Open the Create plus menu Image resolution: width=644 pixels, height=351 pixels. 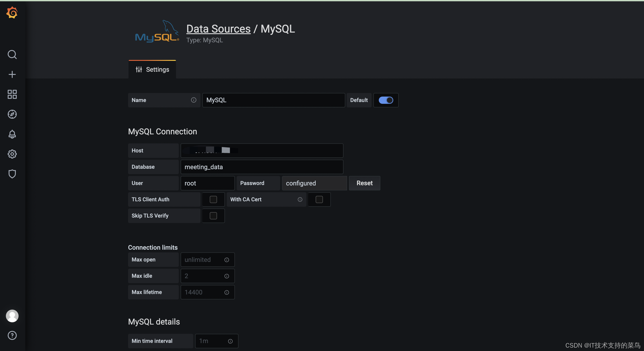point(12,74)
